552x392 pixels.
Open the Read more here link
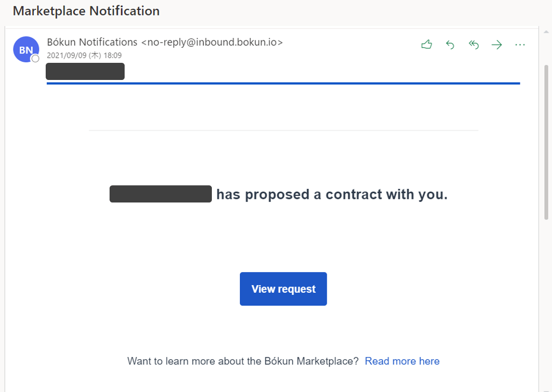click(x=402, y=361)
